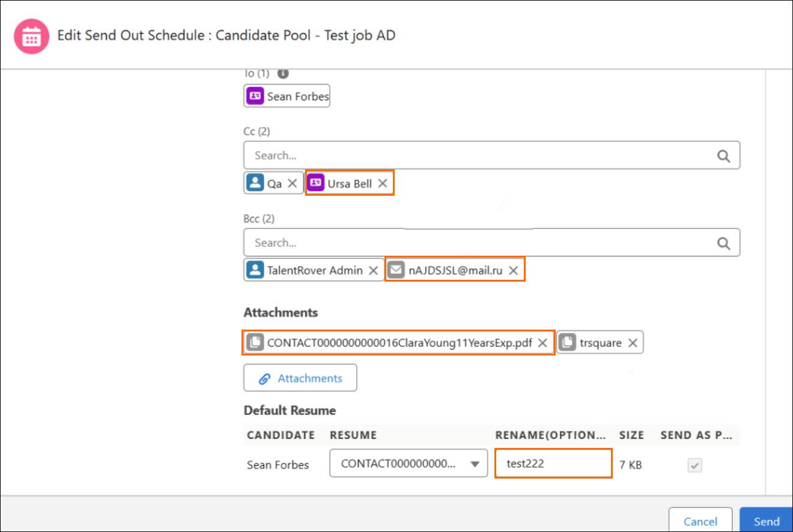
Task: Remove TalentRover Admin from Bcc
Action: click(373, 270)
